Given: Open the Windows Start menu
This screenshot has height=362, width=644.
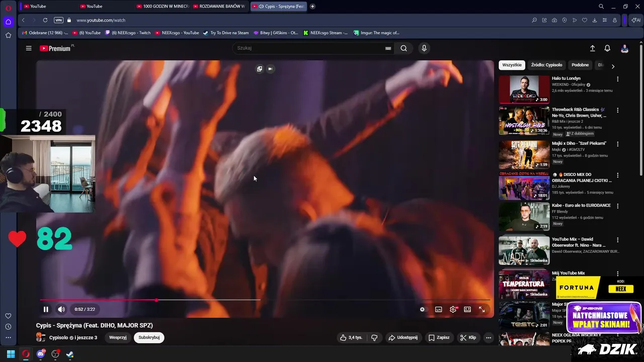Looking at the screenshot, I should (11, 354).
